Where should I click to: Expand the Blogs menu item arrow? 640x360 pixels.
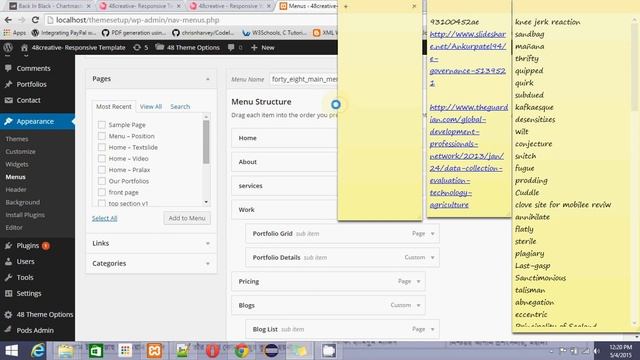pyautogui.click(x=418, y=305)
